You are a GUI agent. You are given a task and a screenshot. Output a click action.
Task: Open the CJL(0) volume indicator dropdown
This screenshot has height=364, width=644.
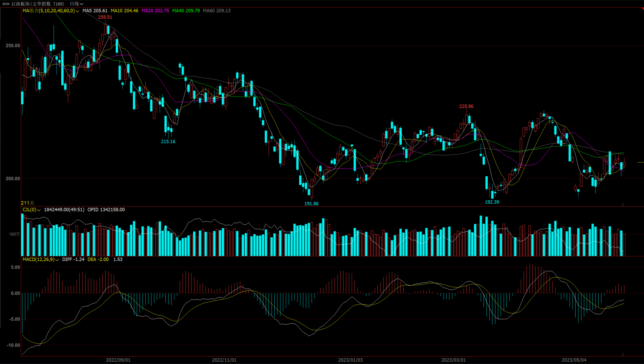[x=32, y=210]
